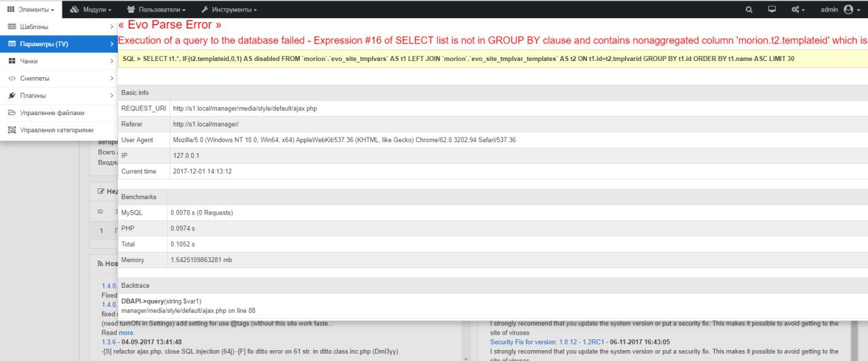Click the PHP time value 0.0974 s
868x361 pixels.
(183, 228)
